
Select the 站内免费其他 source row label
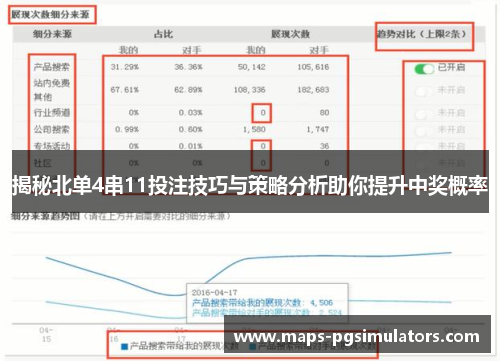point(52,90)
